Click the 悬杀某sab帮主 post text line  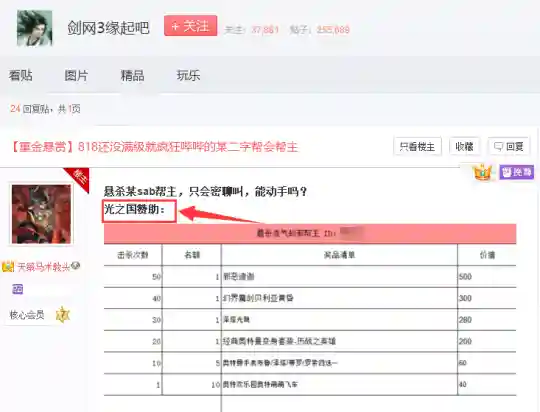(x=206, y=191)
